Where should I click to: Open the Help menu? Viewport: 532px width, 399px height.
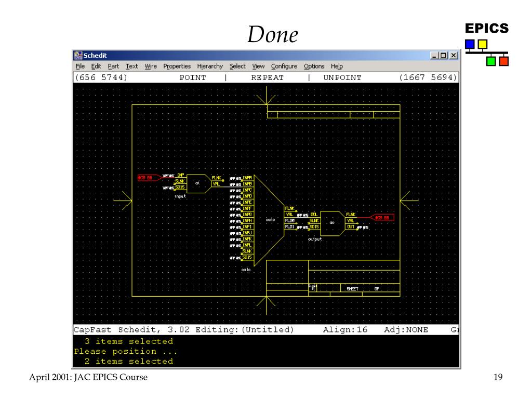click(337, 66)
